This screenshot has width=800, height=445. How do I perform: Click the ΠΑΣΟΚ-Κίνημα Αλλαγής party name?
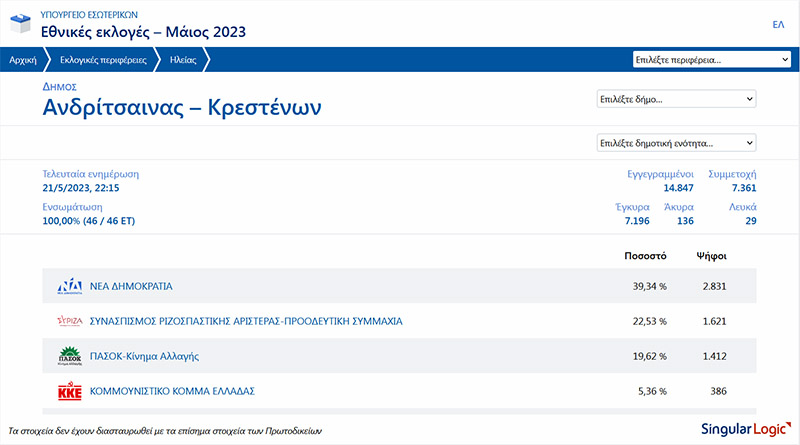(x=146, y=356)
